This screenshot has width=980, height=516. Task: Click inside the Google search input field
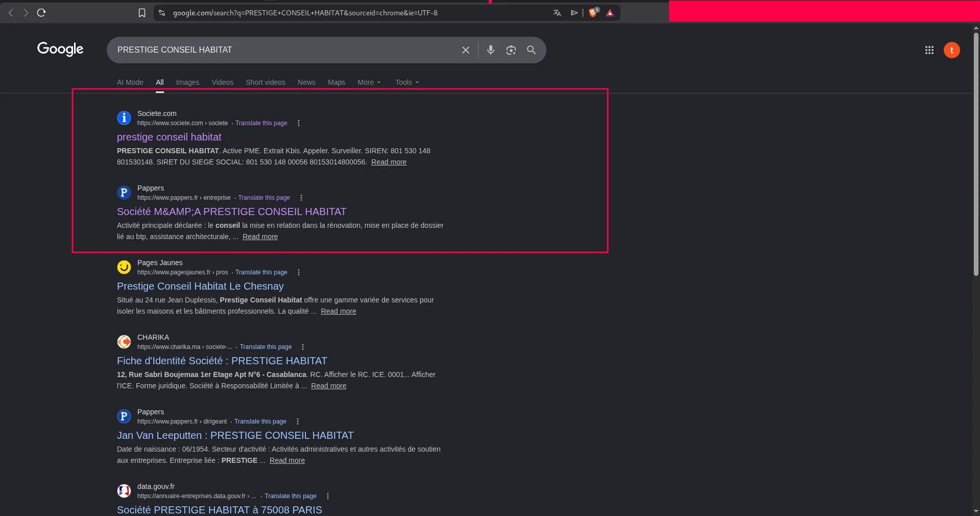[x=281, y=50]
